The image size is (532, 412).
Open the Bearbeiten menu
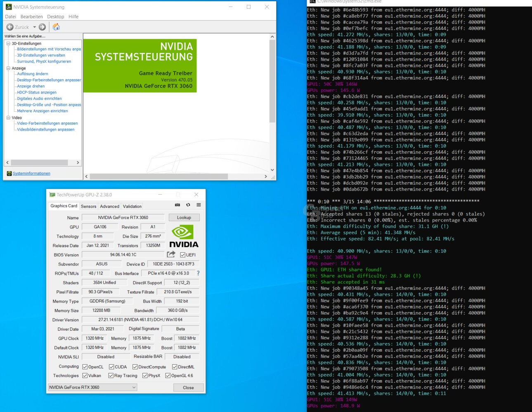32,16
